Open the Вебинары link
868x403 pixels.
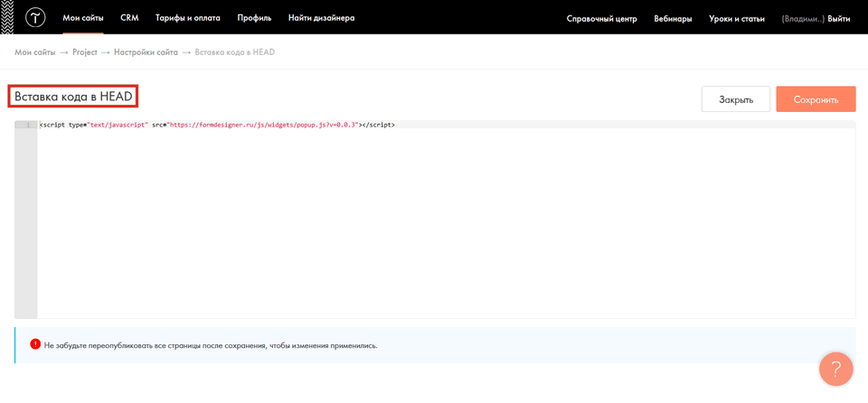coord(674,19)
